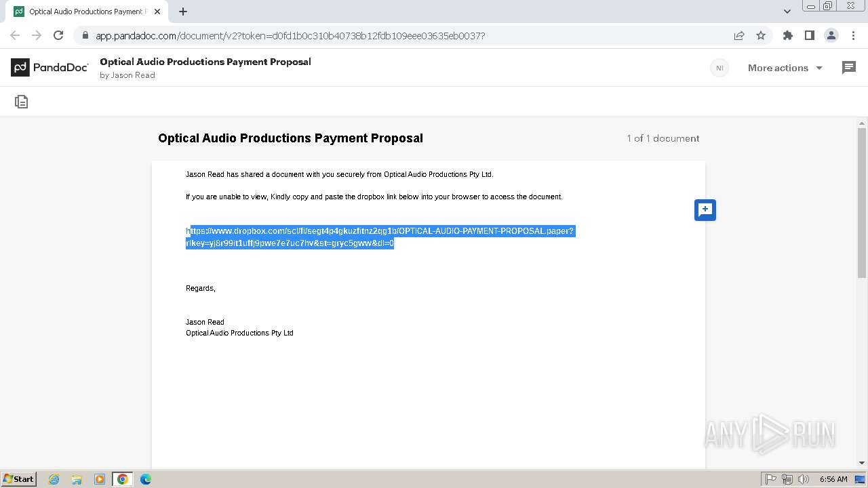Screen dimensions: 868x488
Task: Open the document list panel icon
Action: coord(22,102)
